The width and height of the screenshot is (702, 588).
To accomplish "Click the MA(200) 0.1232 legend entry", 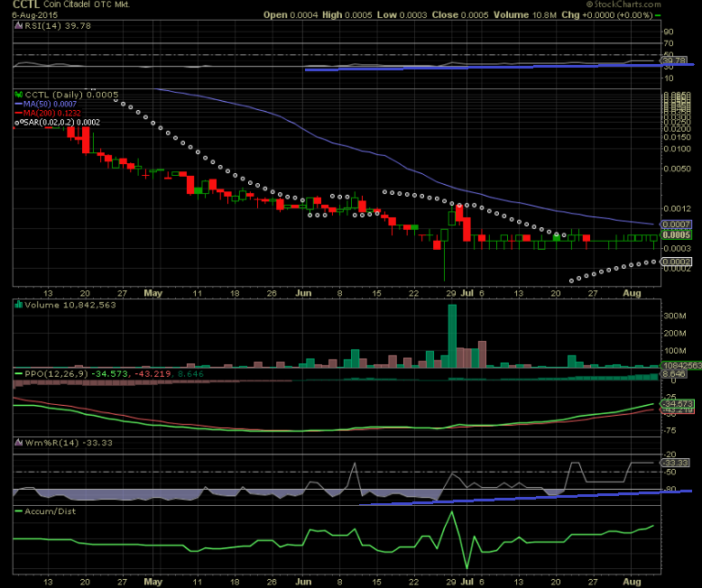I will point(52,114).
